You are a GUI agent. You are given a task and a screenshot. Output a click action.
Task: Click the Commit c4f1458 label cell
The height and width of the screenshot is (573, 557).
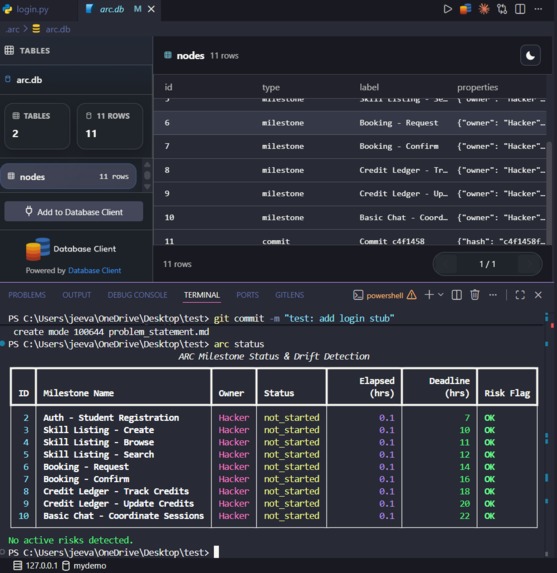tap(392, 241)
